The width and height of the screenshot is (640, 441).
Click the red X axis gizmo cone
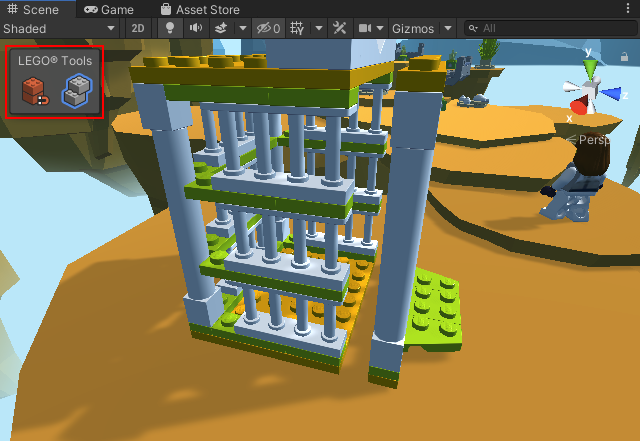(580, 106)
